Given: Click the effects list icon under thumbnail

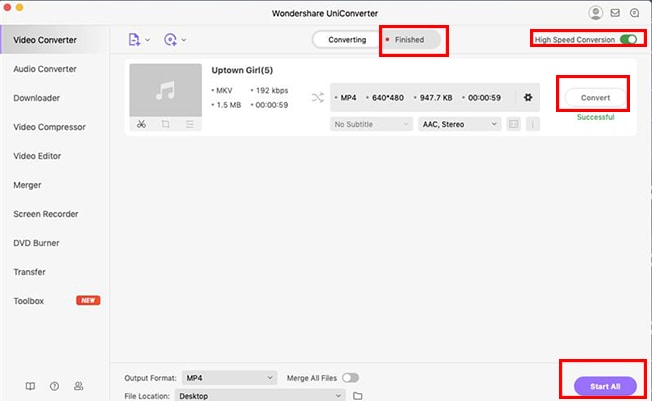Looking at the screenshot, I should tap(190, 124).
